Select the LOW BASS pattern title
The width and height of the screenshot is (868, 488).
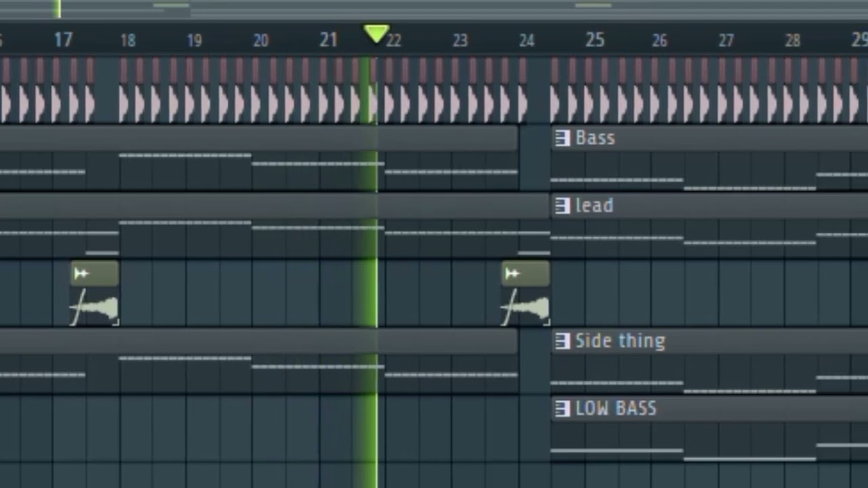[616, 409]
